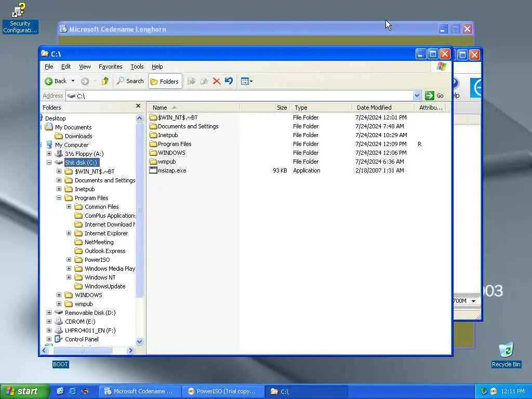The image size is (532, 399).
Task: Switch to Microsoft Codename taskbar button
Action: 139,392
